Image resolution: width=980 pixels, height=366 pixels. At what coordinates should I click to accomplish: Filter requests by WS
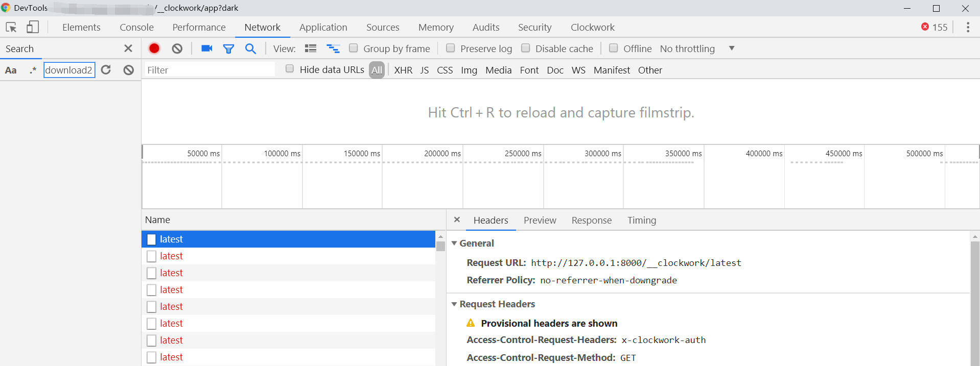(x=578, y=70)
